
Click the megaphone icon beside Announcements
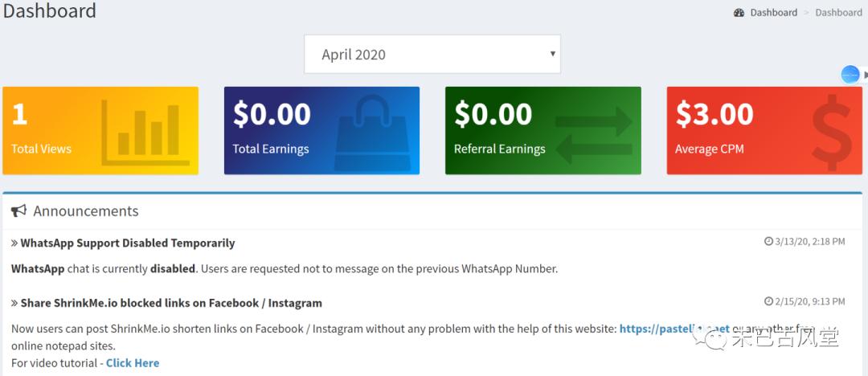[18, 211]
